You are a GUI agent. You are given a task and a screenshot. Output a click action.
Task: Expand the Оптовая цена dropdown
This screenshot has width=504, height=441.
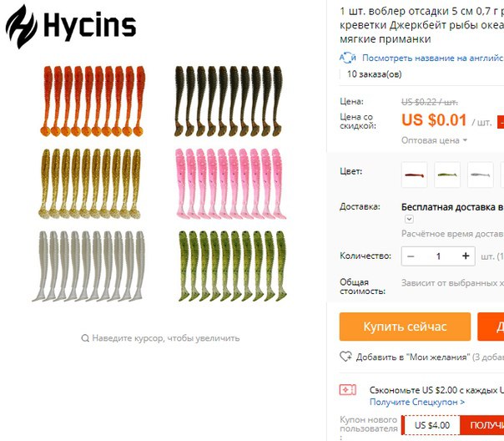pyautogui.click(x=434, y=140)
